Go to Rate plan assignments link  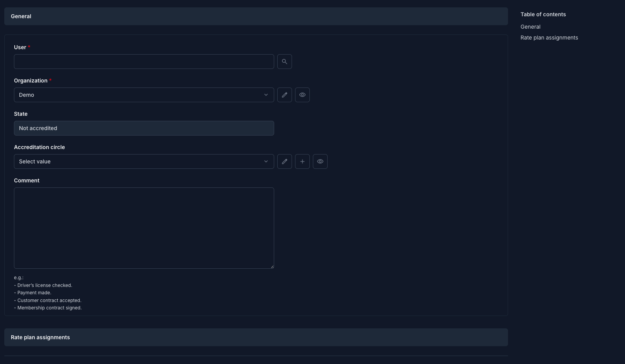[549, 38]
